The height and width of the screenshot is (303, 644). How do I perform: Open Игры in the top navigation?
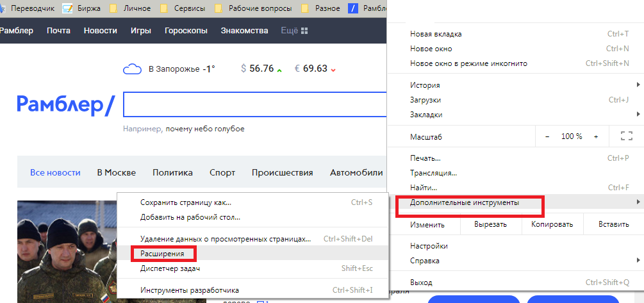141,30
